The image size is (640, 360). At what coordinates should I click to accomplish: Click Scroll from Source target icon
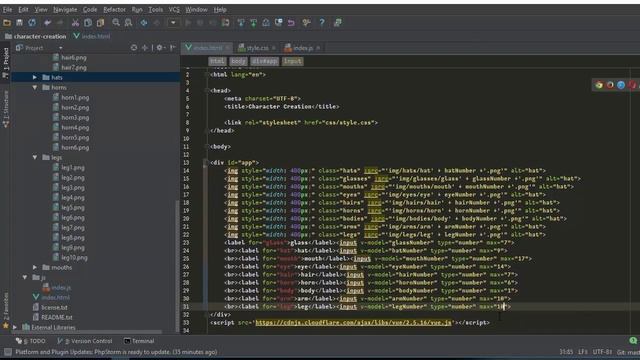(x=134, y=48)
